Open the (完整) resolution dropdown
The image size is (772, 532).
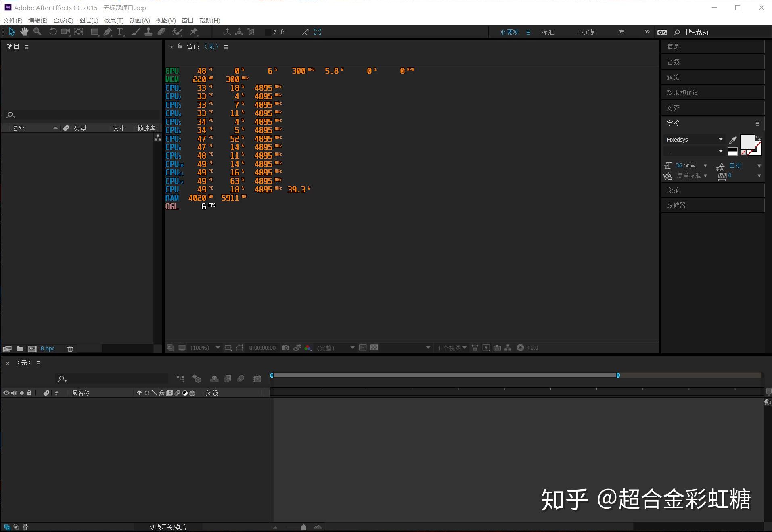335,348
